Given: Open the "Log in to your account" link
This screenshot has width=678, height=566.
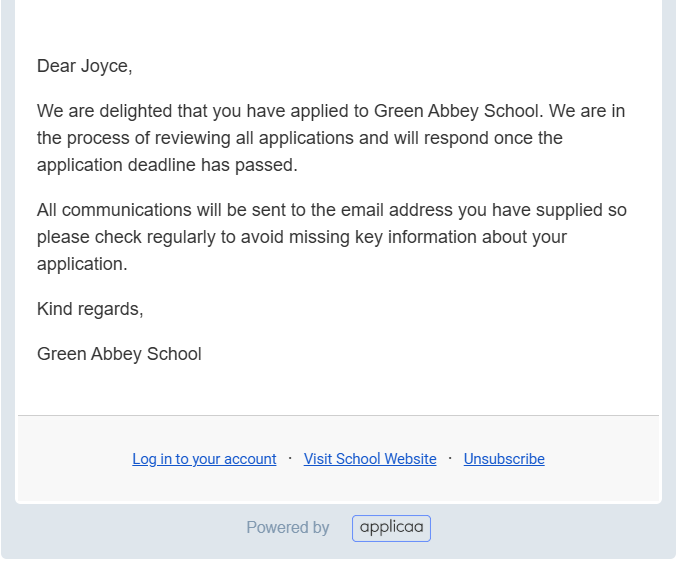Looking at the screenshot, I should pos(204,459).
